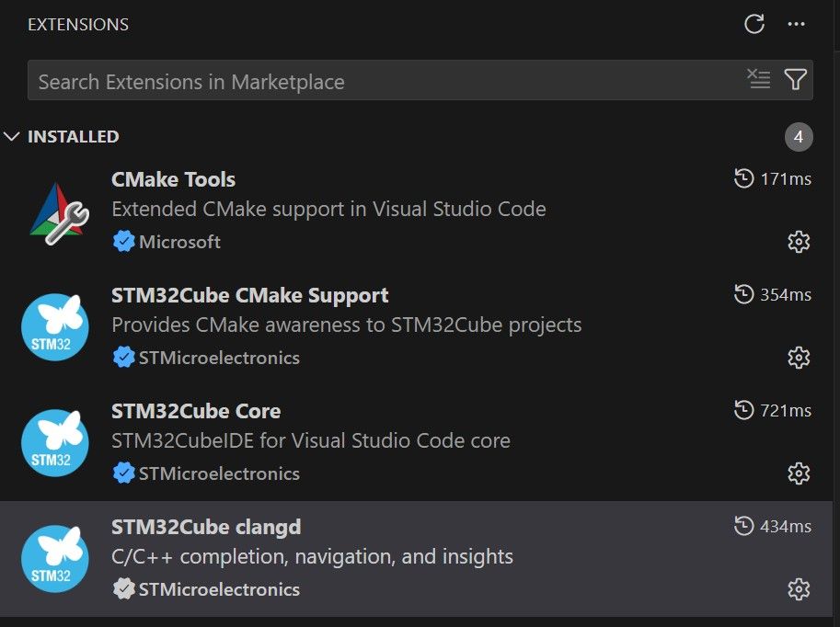Select the STM32Cube CMake Support extension title

[249, 295]
